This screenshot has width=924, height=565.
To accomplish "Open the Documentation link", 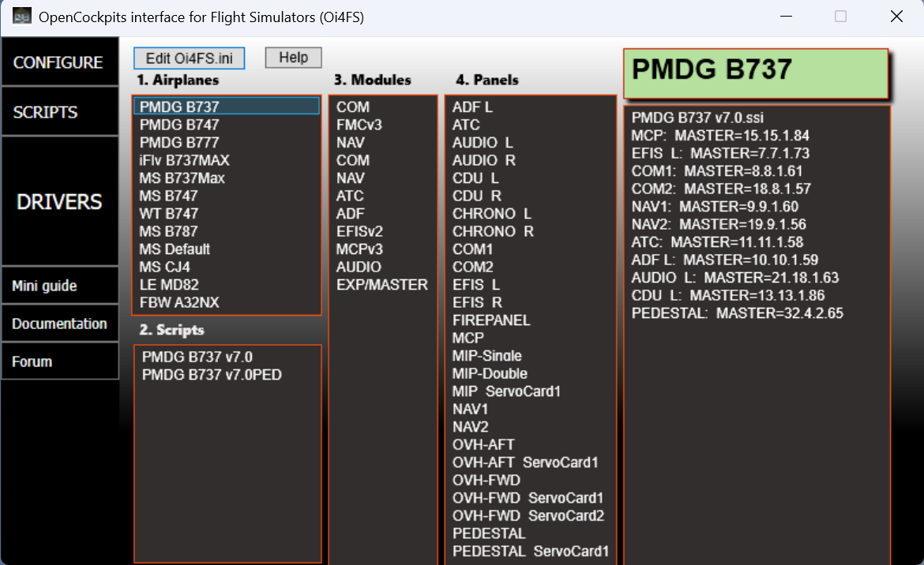I will coord(59,324).
